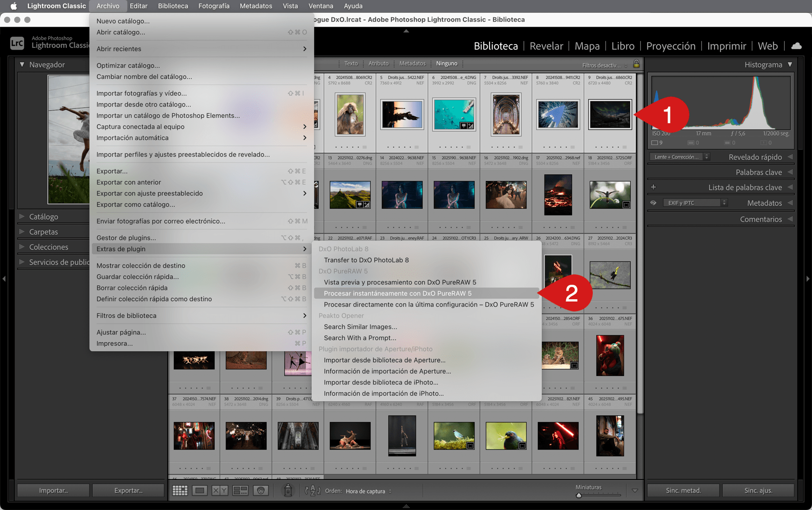Toggle sort direction A-Z icon

click(313, 491)
